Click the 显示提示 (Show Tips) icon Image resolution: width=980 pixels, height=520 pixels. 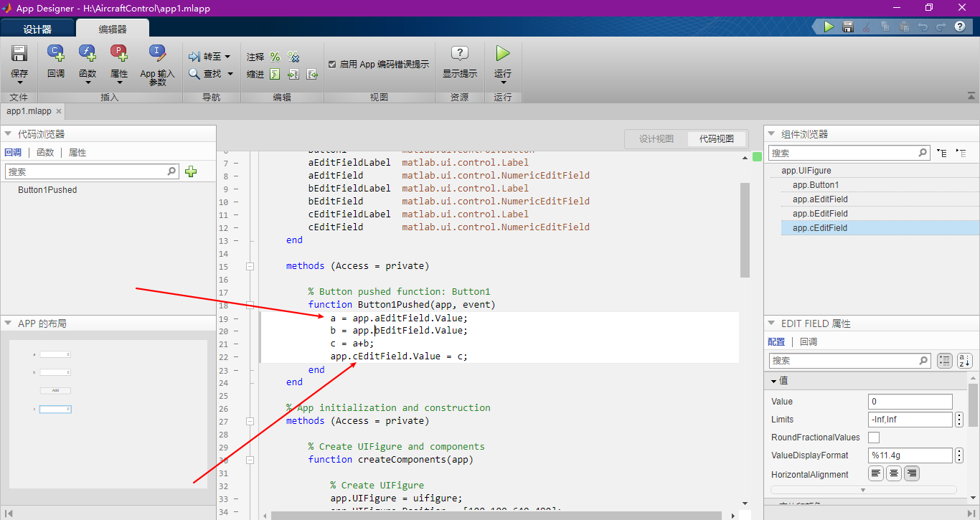pyautogui.click(x=459, y=54)
